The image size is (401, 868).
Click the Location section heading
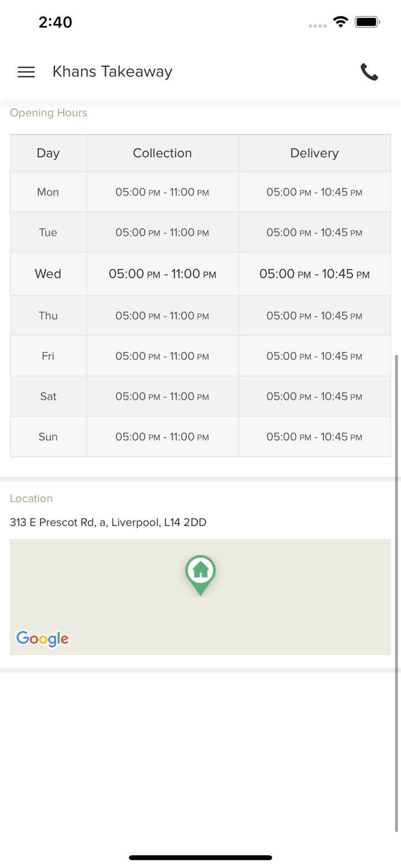coord(31,498)
